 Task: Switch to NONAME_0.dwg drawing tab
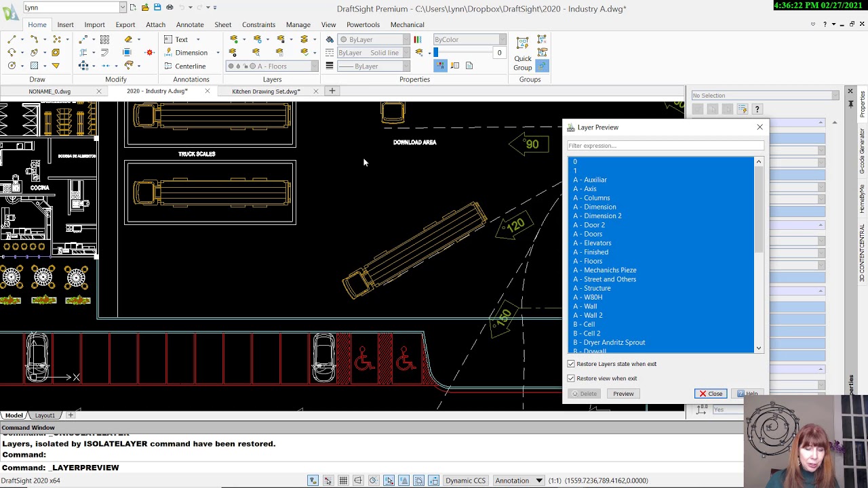pos(50,91)
